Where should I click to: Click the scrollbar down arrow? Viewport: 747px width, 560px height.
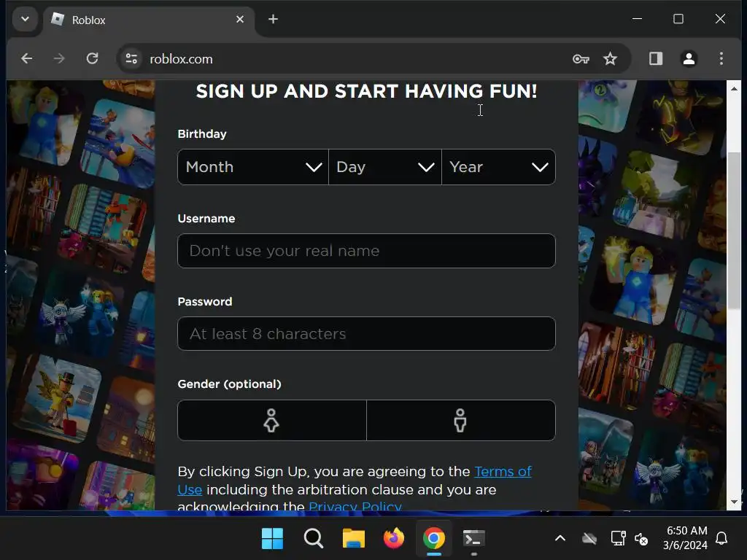coord(734,502)
